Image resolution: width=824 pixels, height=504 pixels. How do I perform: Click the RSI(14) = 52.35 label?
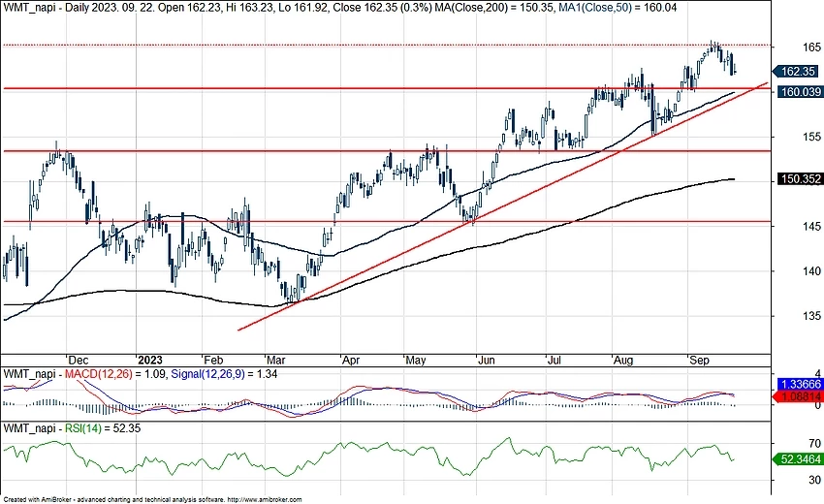[103, 428]
